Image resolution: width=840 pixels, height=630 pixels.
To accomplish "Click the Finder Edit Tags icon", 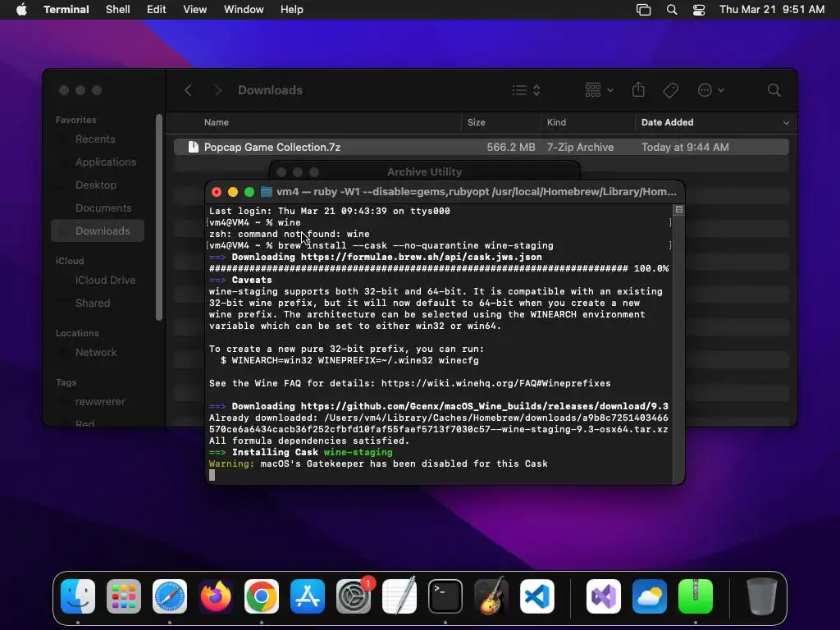I will pos(670,90).
